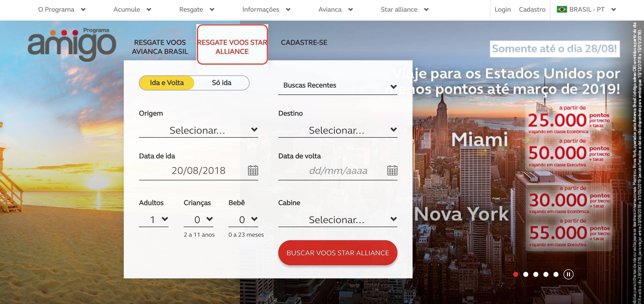
Task: Expand the Star alliance menu
Action: 405,10
